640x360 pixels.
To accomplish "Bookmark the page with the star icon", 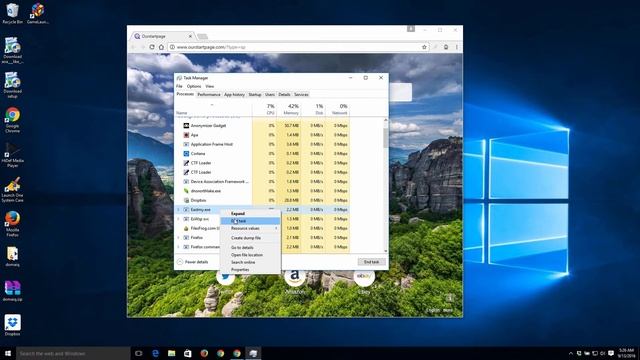I will coord(424,47).
